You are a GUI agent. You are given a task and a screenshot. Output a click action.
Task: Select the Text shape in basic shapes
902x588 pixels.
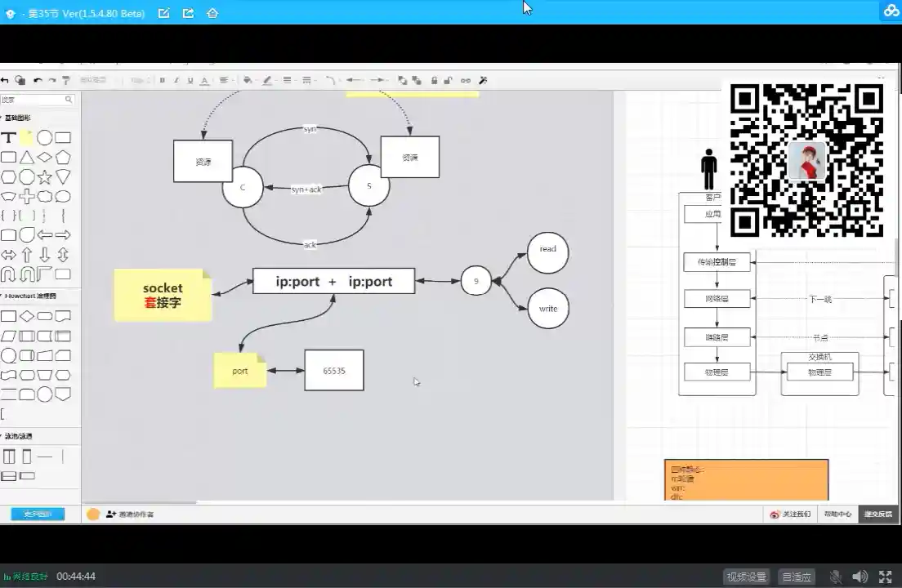pos(8,138)
